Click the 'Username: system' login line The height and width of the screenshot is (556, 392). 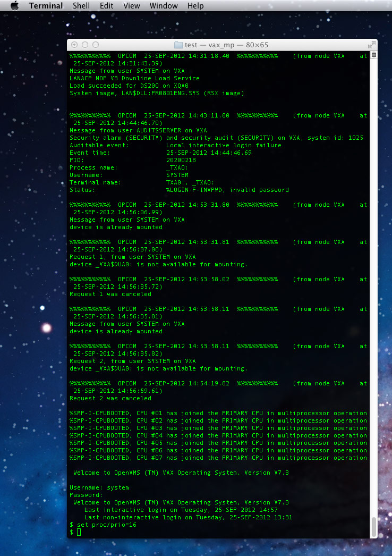[99, 487]
